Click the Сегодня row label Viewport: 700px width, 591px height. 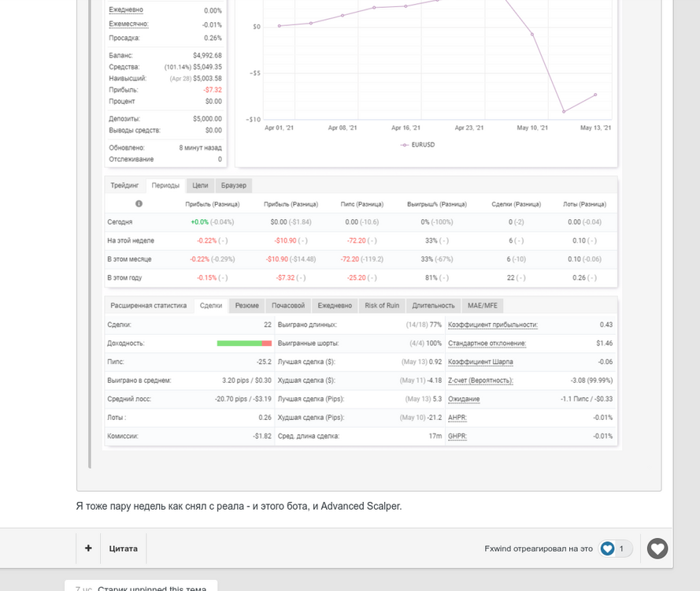120,222
